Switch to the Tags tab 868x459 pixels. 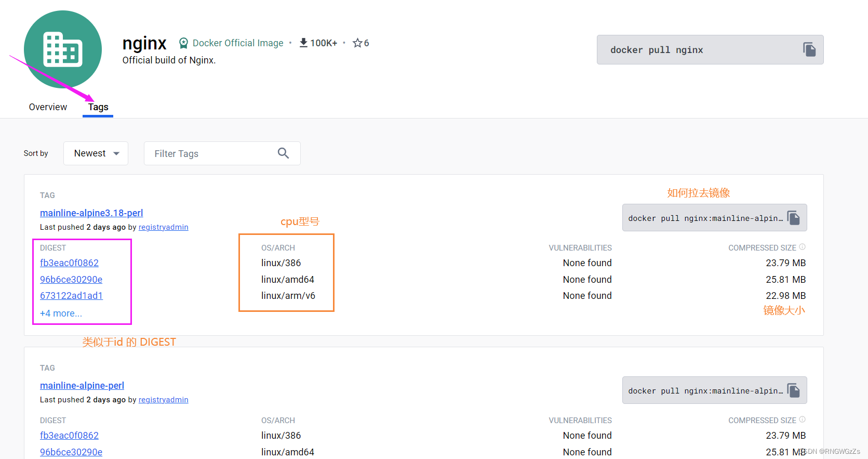point(98,107)
